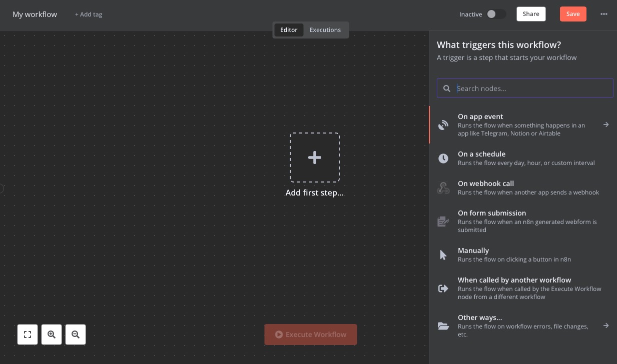
Task: Save the workflow
Action: pyautogui.click(x=572, y=13)
